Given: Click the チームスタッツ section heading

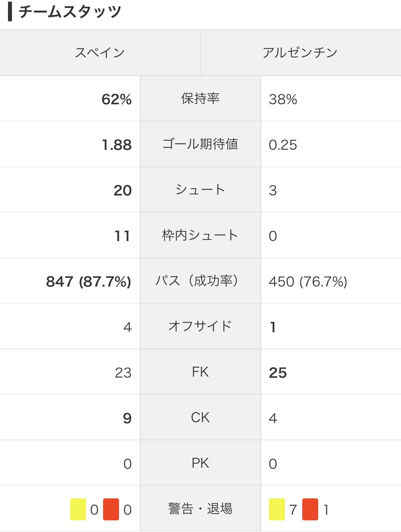Looking at the screenshot, I should (x=70, y=12).
